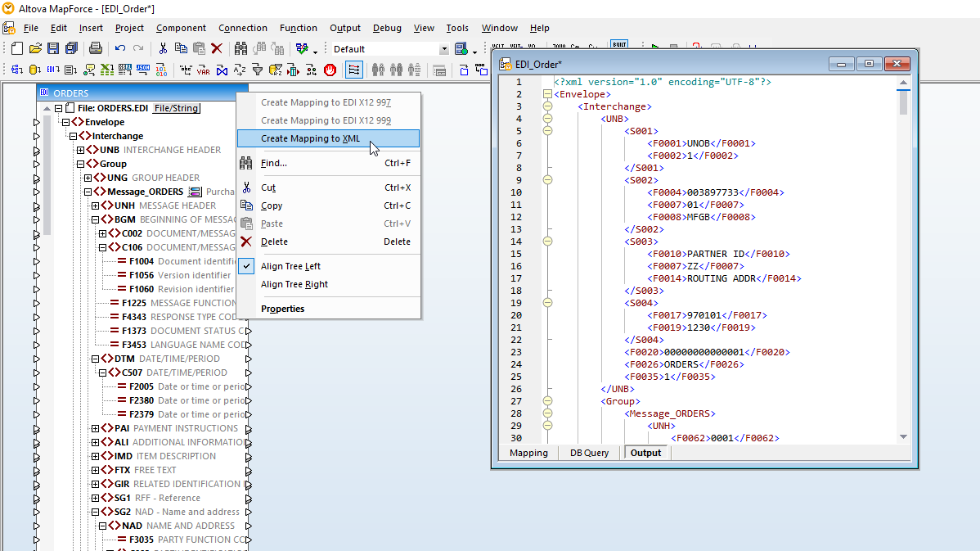The width and height of the screenshot is (980, 551).
Task: Insert an XBRL component icon
Action: [125, 70]
